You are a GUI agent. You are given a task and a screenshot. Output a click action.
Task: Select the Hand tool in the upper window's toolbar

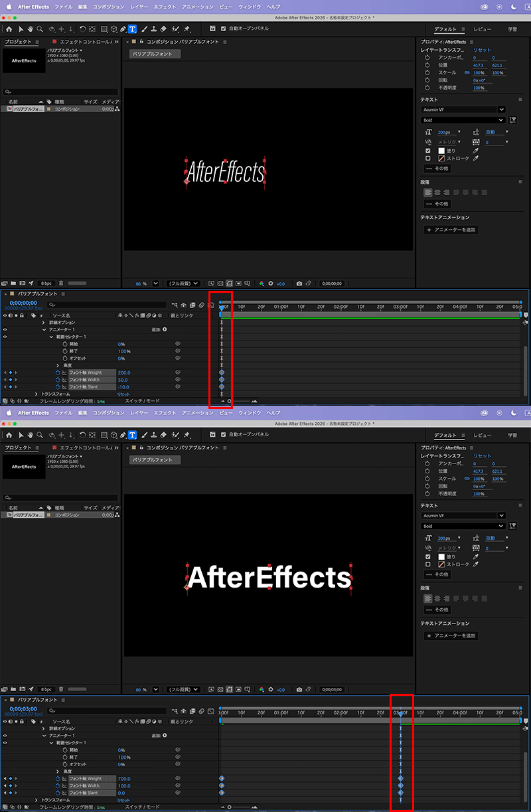click(31, 29)
